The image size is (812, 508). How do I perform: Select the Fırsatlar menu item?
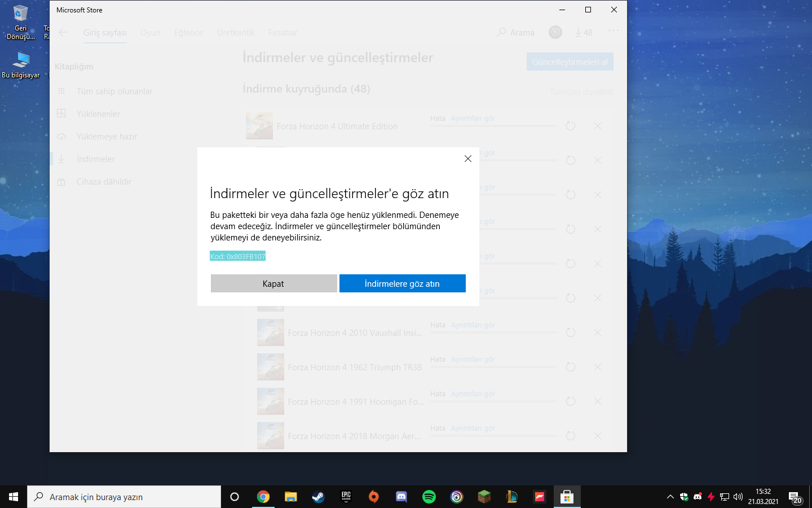[x=283, y=32]
